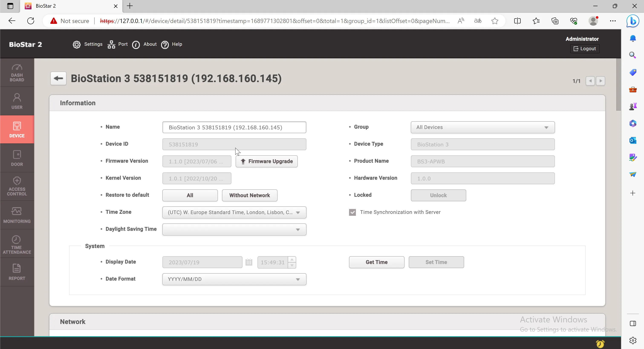This screenshot has height=349, width=644.
Task: Go to the previous device with the left arrow
Action: 590,81
